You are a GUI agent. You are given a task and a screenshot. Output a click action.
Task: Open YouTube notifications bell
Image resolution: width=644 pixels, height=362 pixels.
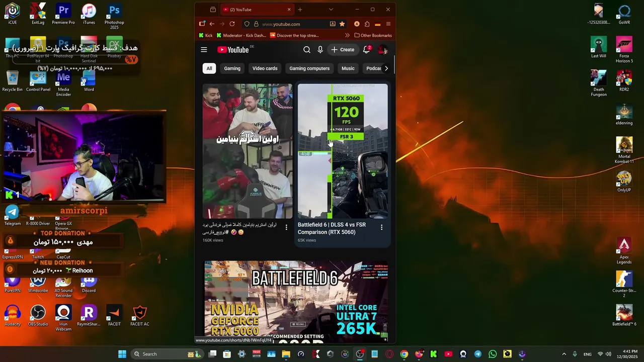point(367,50)
